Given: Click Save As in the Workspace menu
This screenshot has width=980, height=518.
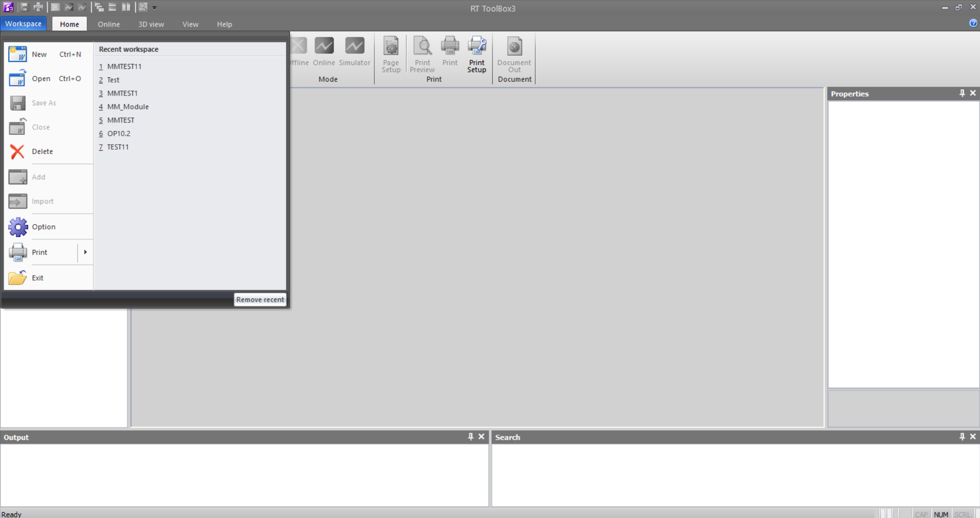Looking at the screenshot, I should 49,103.
